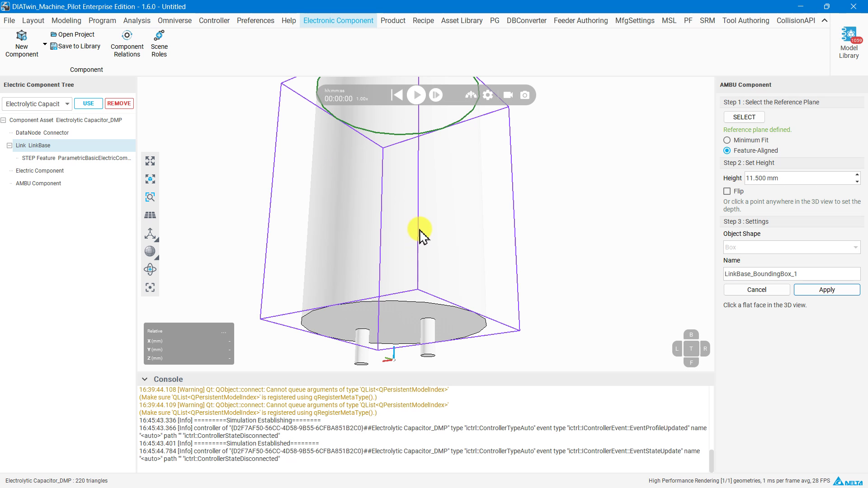The width and height of the screenshot is (868, 488).
Task: Reset simulation to start
Action: point(396,95)
